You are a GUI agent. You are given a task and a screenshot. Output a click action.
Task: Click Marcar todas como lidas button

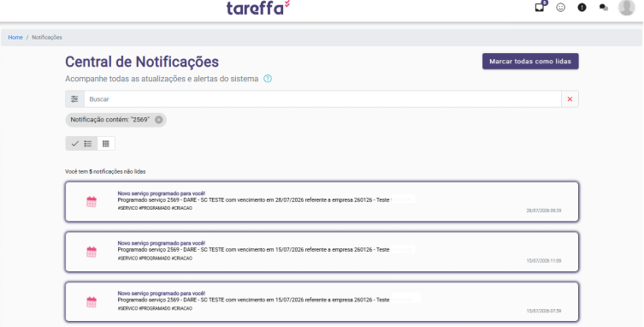[x=530, y=62]
